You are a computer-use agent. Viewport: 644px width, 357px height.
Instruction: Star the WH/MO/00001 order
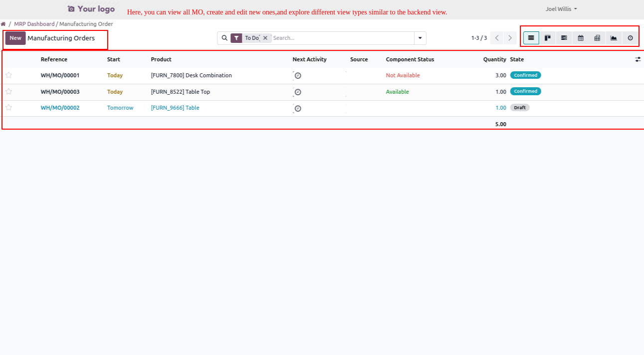(x=8, y=75)
